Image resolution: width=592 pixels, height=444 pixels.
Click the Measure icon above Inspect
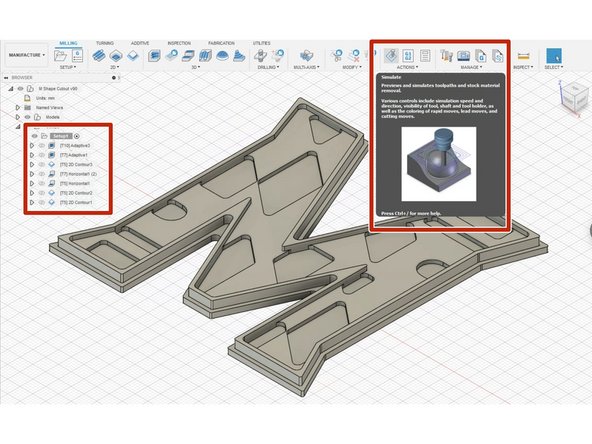(523, 56)
